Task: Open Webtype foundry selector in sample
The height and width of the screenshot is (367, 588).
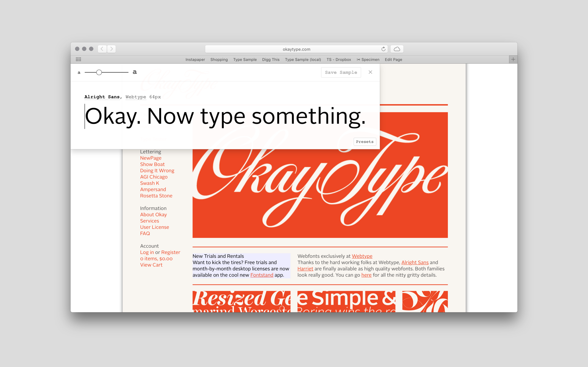Action: pos(136,97)
